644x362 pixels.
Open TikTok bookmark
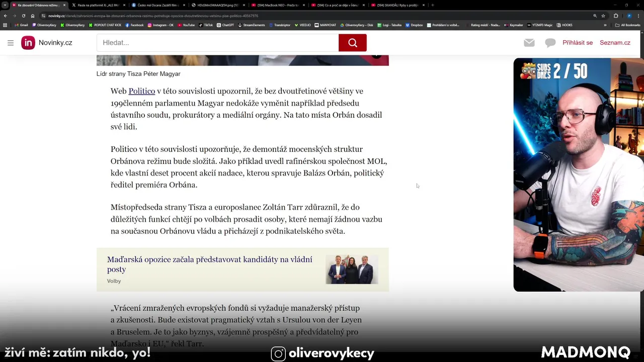[206, 25]
